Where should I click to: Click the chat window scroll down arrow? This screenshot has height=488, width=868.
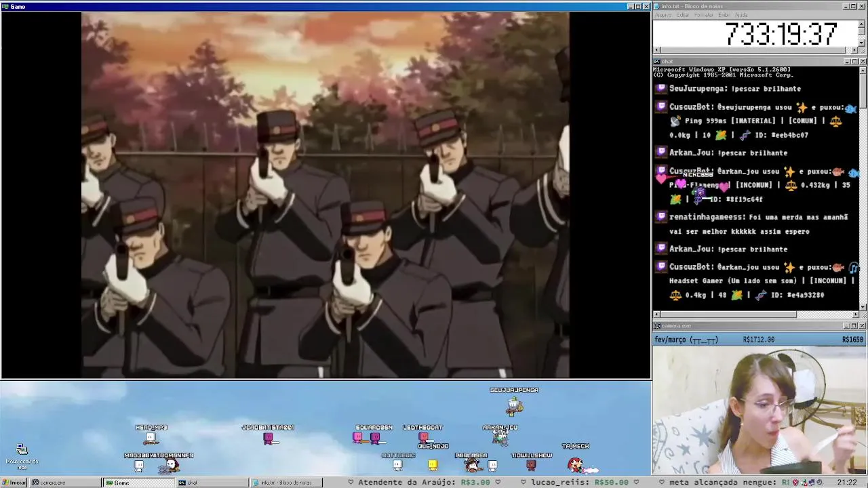[x=863, y=306]
